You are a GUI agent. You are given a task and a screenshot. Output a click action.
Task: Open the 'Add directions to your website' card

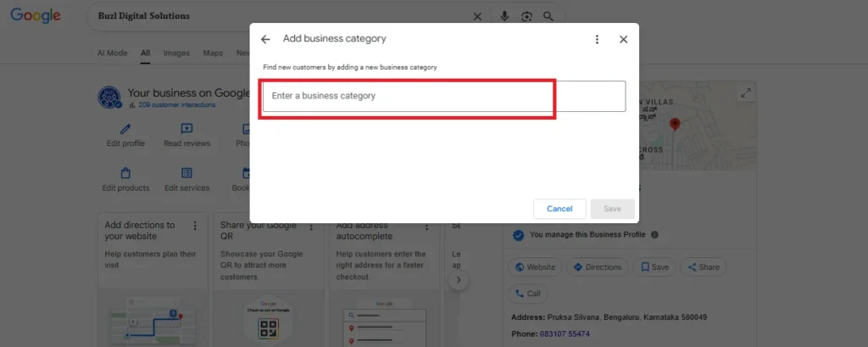coord(153,280)
